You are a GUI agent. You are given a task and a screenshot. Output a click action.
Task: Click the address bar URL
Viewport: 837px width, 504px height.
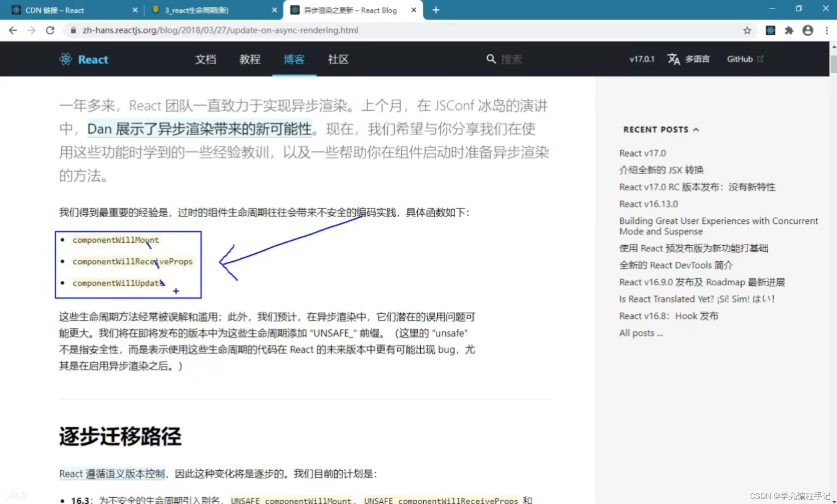point(220,30)
